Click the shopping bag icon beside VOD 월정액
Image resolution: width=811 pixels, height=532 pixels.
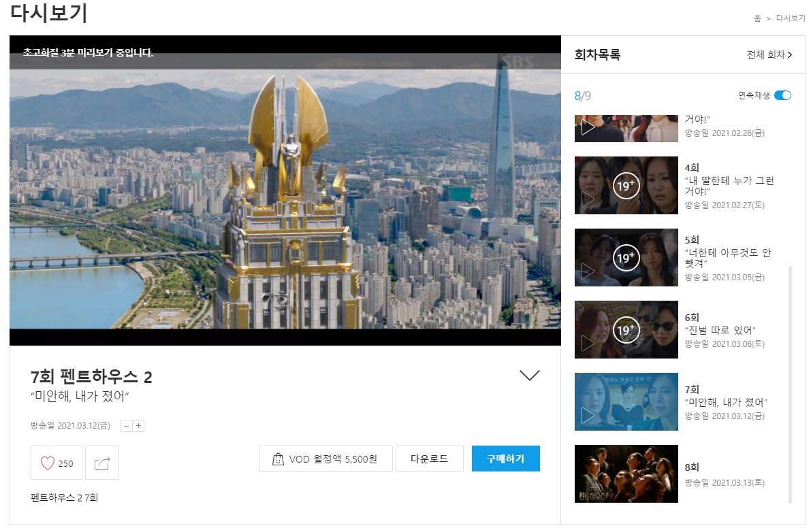pyautogui.click(x=278, y=459)
